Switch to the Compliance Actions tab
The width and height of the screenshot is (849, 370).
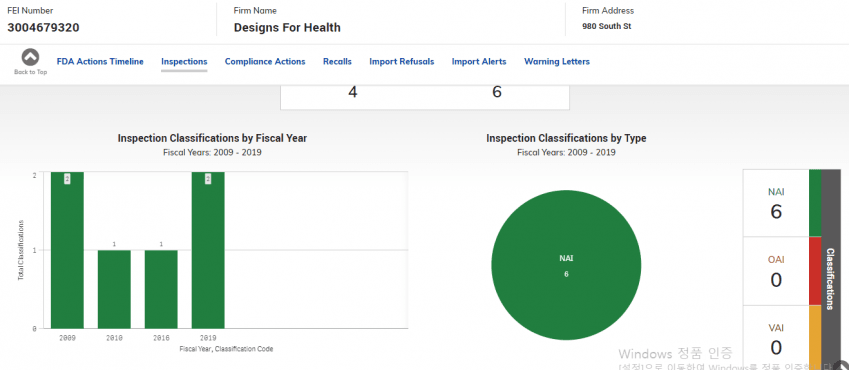(265, 62)
